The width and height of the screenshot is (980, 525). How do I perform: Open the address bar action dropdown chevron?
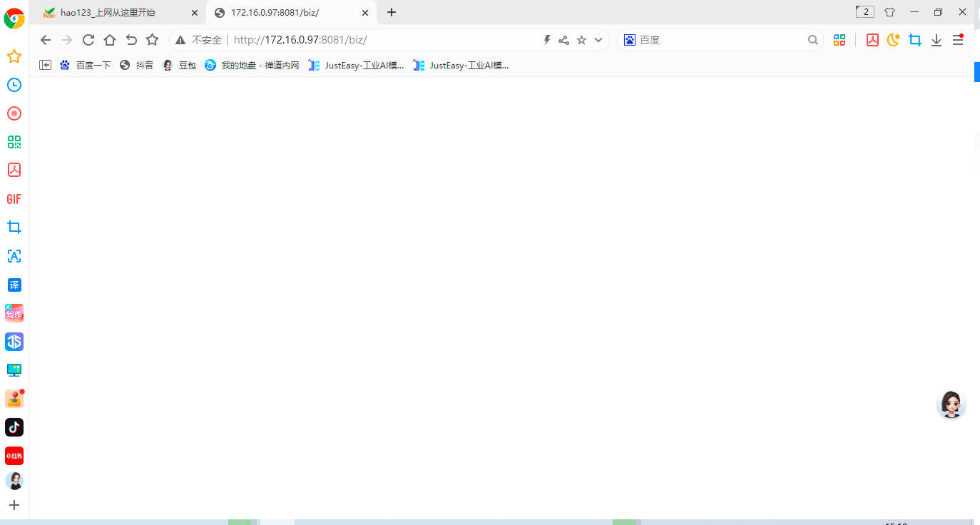coord(598,40)
